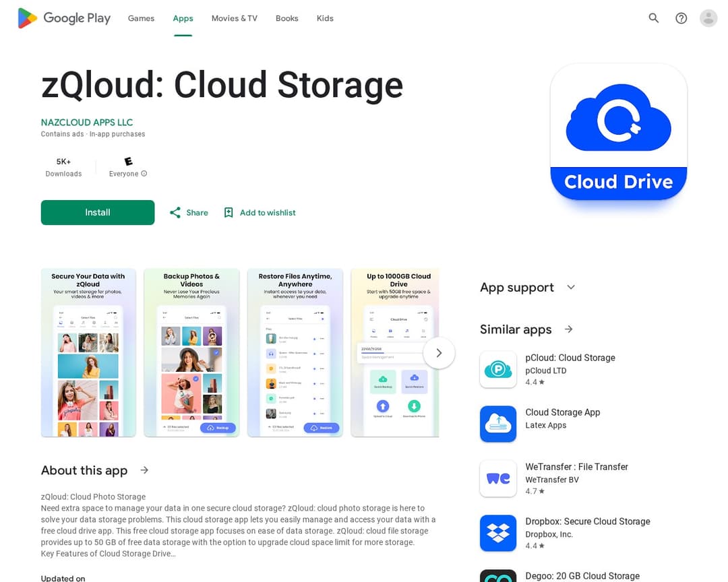Click the 5K+ Downloads stat
The image size is (728, 582).
click(63, 168)
